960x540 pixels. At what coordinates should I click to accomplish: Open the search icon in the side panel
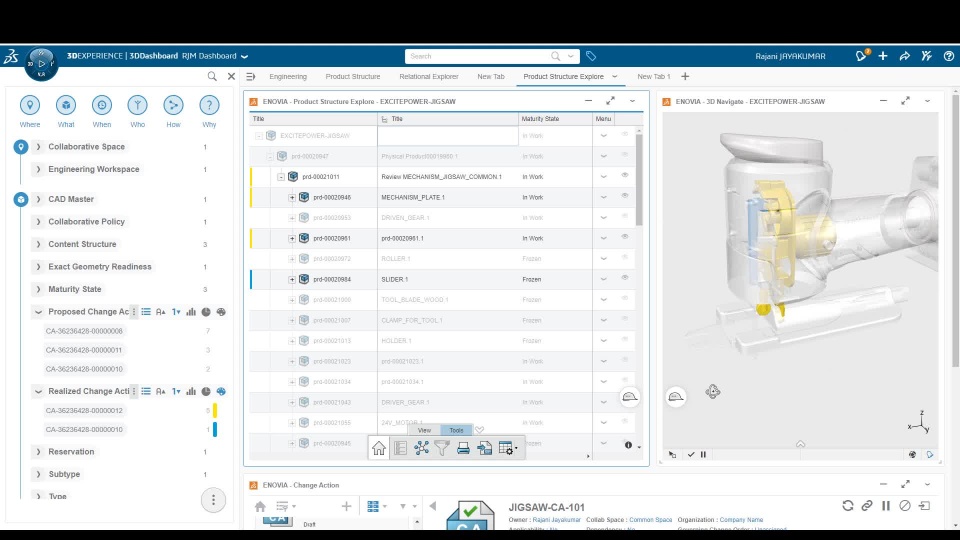point(212,77)
